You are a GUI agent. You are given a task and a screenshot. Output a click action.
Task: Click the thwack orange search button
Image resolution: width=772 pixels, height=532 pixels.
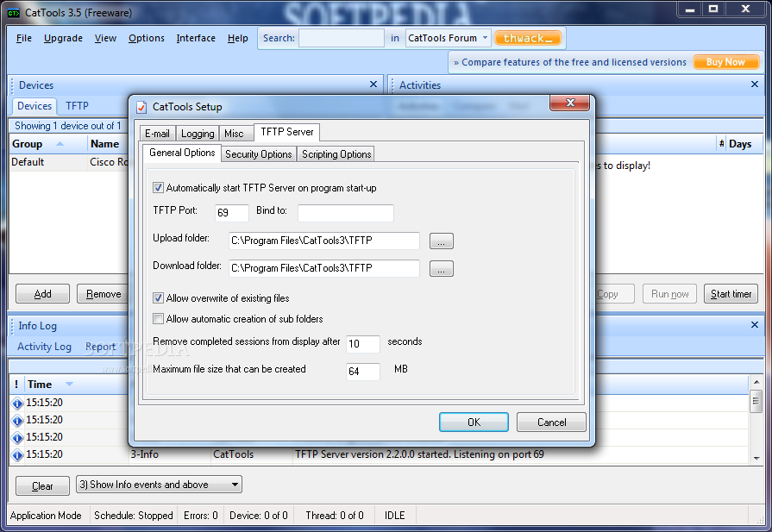(x=528, y=39)
